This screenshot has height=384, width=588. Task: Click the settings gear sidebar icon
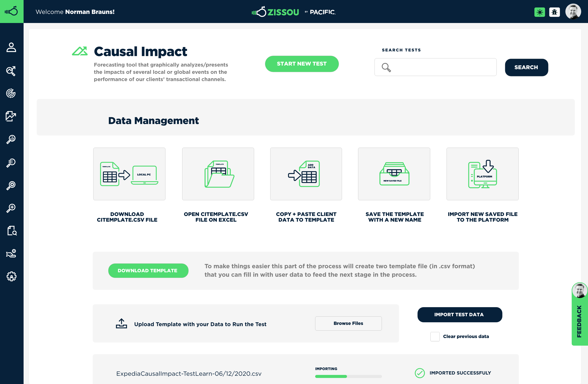pos(11,276)
